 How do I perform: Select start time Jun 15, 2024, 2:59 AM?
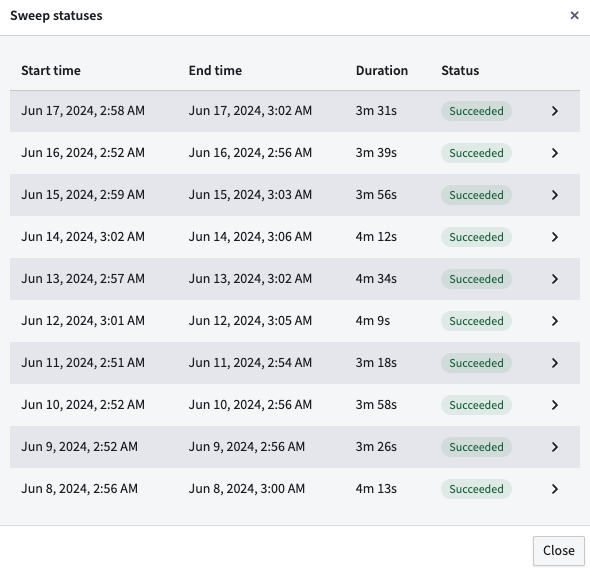83,195
